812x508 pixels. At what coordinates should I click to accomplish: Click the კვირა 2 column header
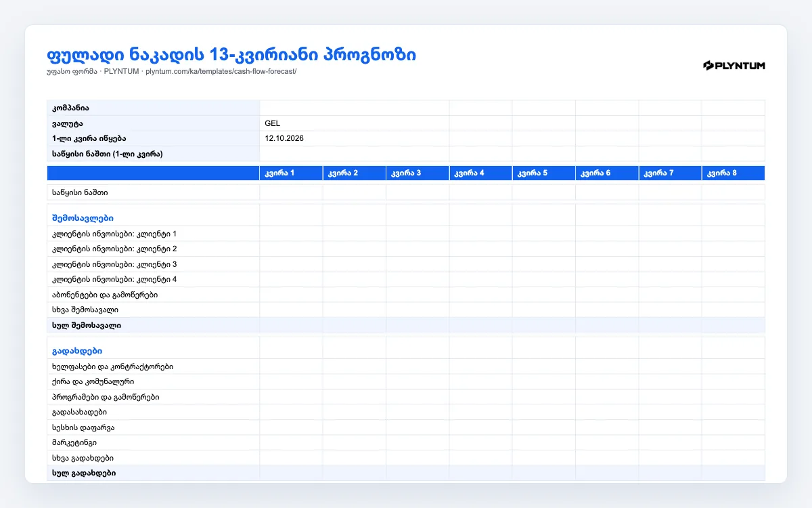coord(355,173)
